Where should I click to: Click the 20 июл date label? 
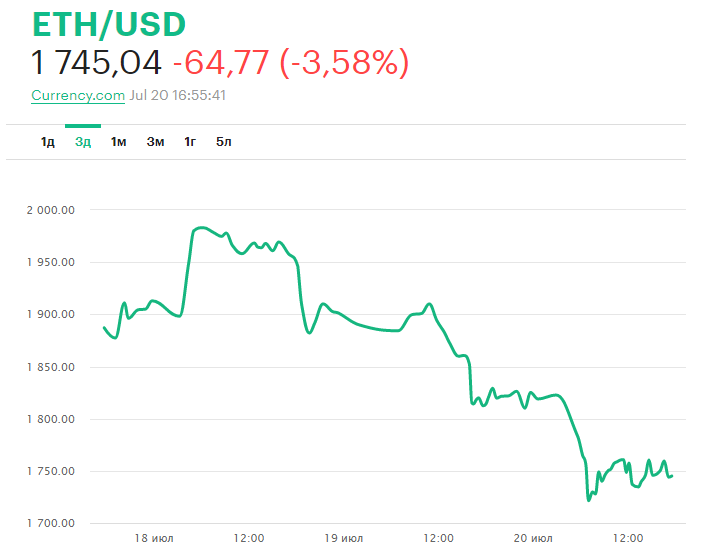(x=533, y=538)
